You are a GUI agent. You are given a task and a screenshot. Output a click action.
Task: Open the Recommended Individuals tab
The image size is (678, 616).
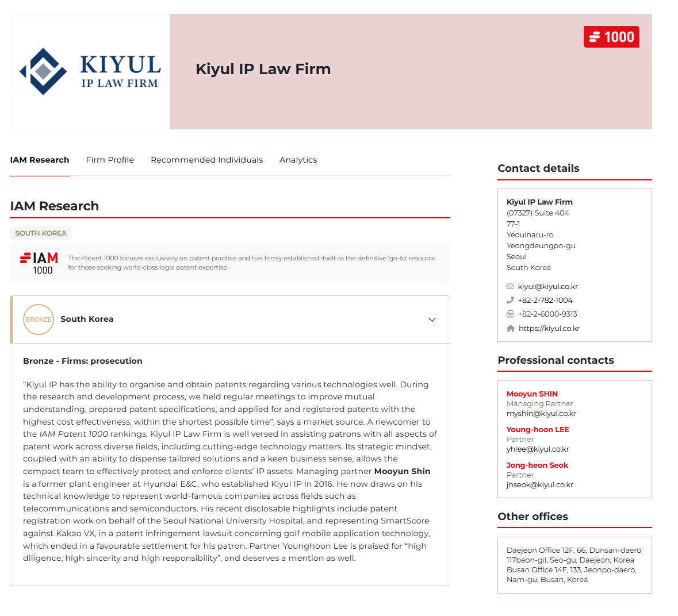click(206, 160)
